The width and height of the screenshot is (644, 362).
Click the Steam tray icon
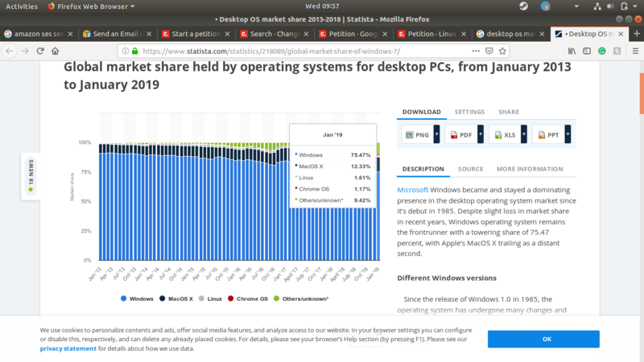click(523, 6)
